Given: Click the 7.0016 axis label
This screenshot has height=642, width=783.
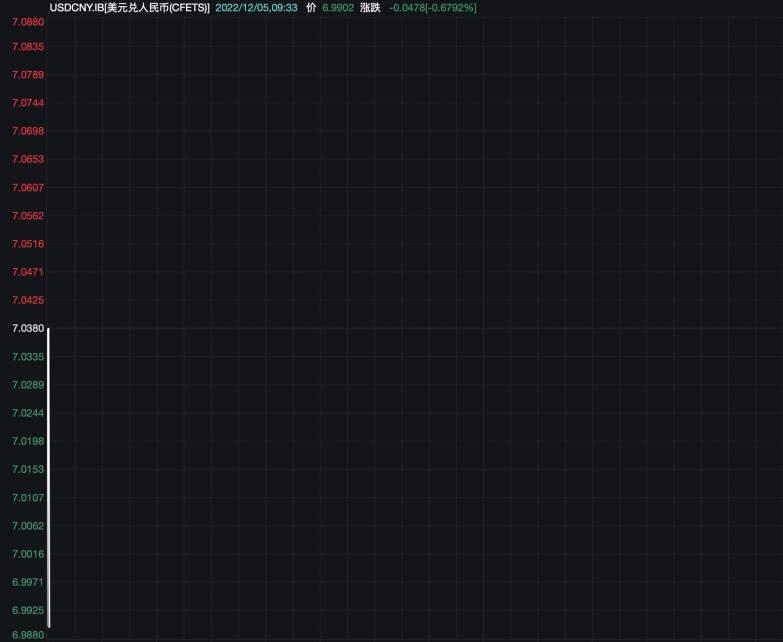Looking at the screenshot, I should pos(28,554).
